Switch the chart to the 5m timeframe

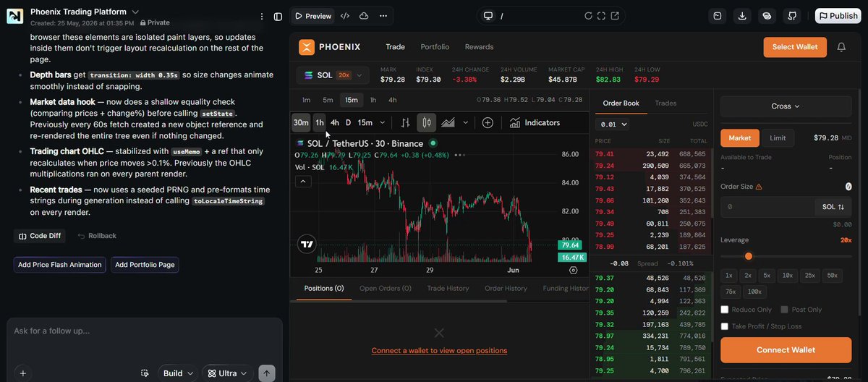(328, 100)
